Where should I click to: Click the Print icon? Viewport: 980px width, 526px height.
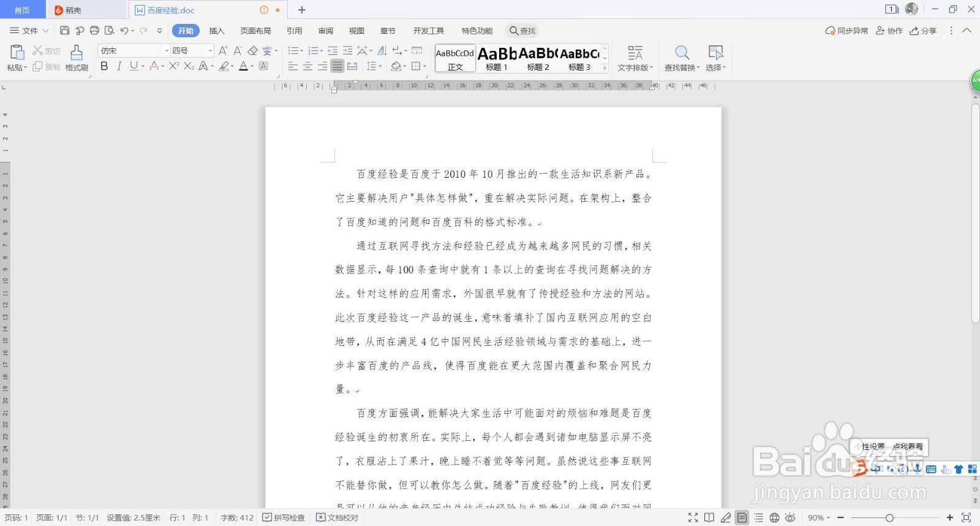pos(94,31)
